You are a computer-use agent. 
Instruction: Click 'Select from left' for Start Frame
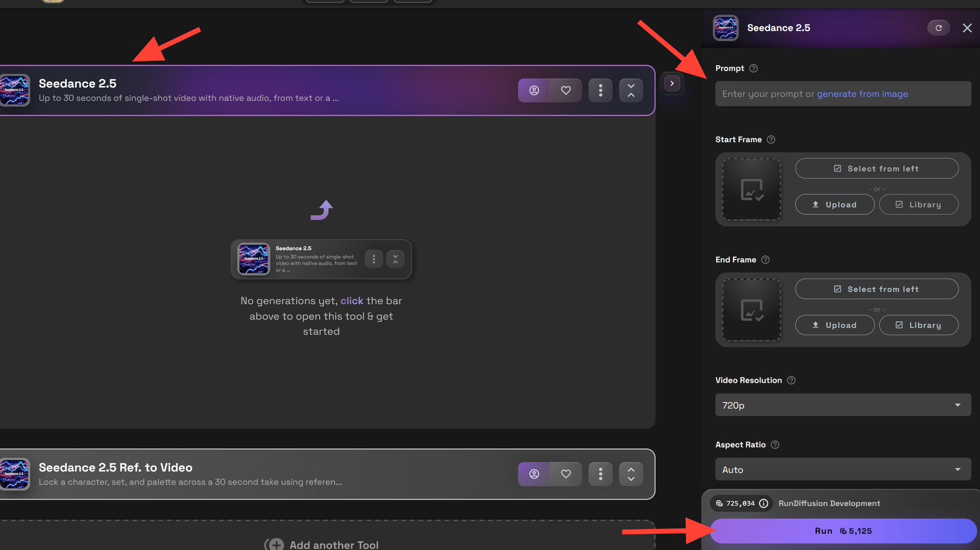(877, 168)
